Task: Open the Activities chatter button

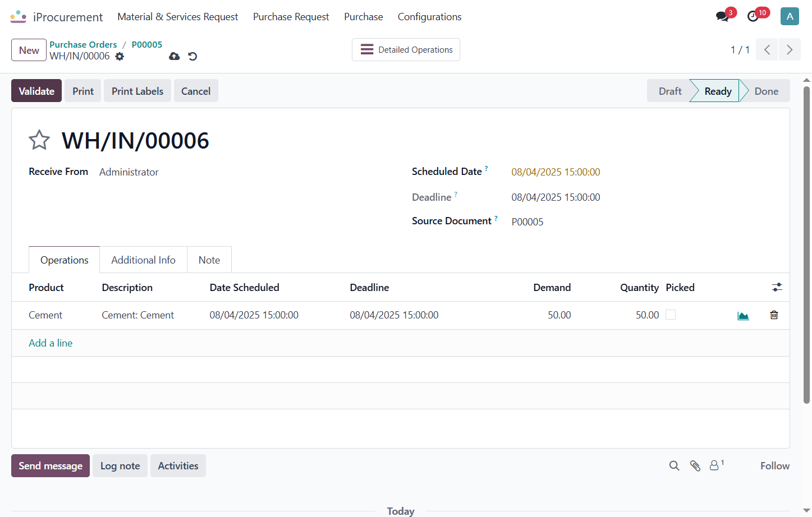Action: [x=178, y=465]
